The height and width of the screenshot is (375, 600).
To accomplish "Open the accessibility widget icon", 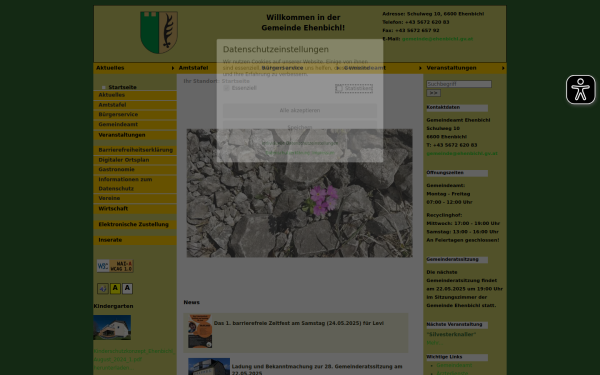I will (x=580, y=90).
